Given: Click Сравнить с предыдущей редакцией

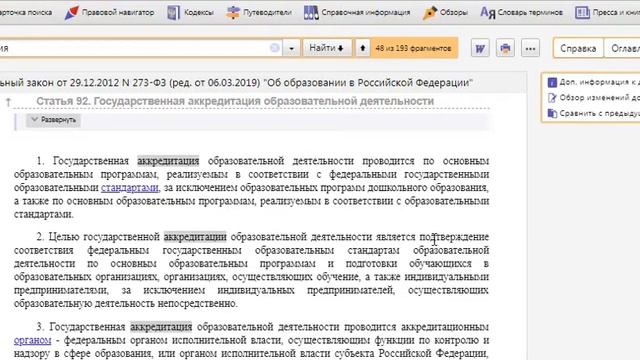Looking at the screenshot, I should [x=593, y=113].
